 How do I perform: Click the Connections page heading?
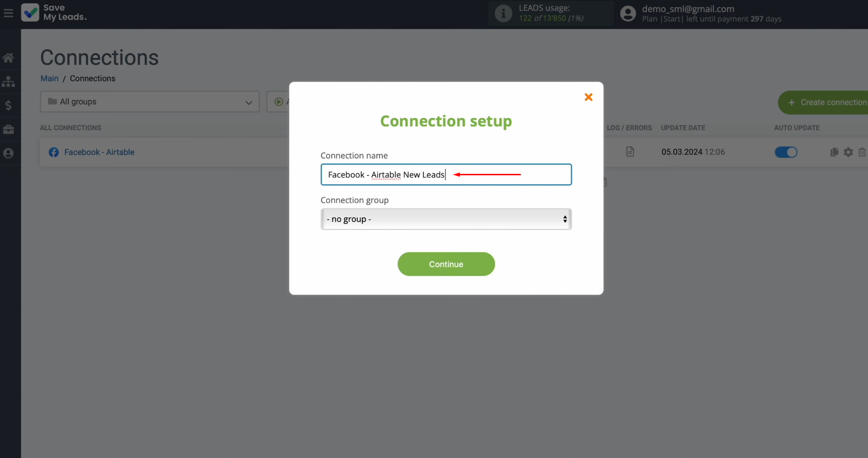coord(99,57)
